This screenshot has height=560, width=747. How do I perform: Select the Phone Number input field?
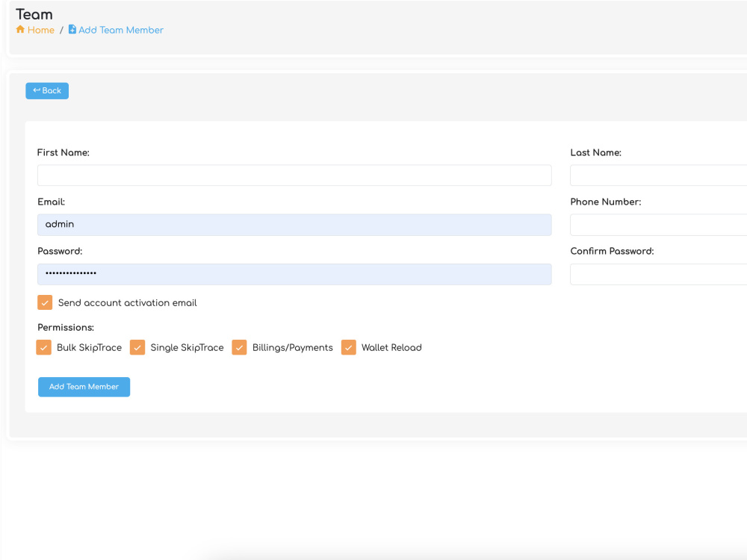[658, 225]
